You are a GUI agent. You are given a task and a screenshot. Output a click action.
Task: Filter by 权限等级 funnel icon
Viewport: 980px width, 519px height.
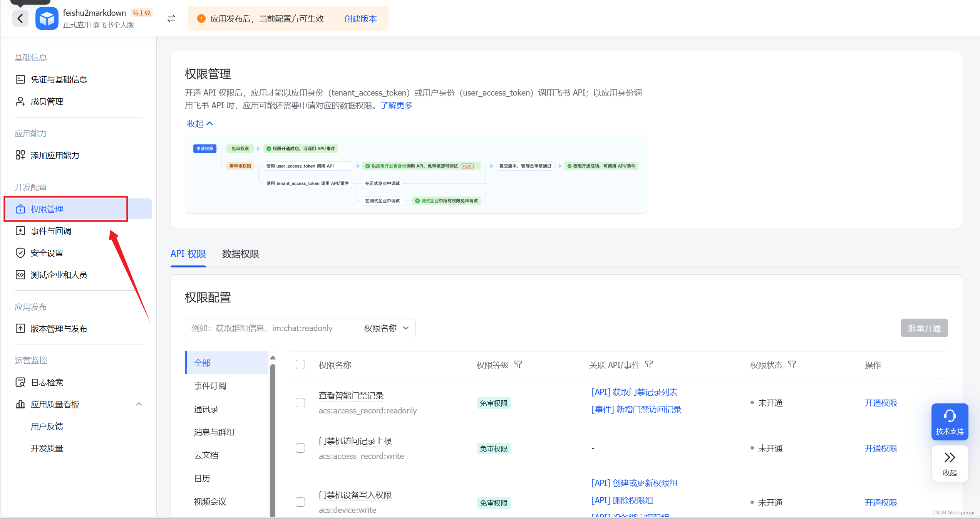[518, 364]
